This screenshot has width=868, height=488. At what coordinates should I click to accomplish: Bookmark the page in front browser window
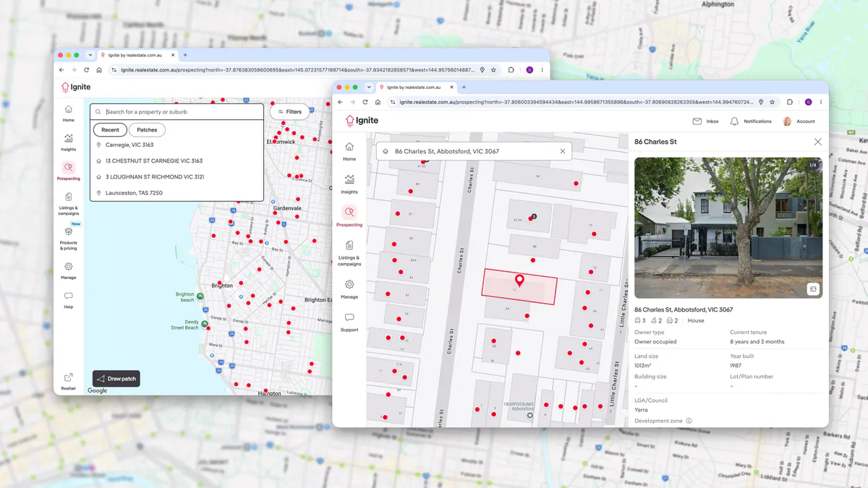tap(772, 102)
